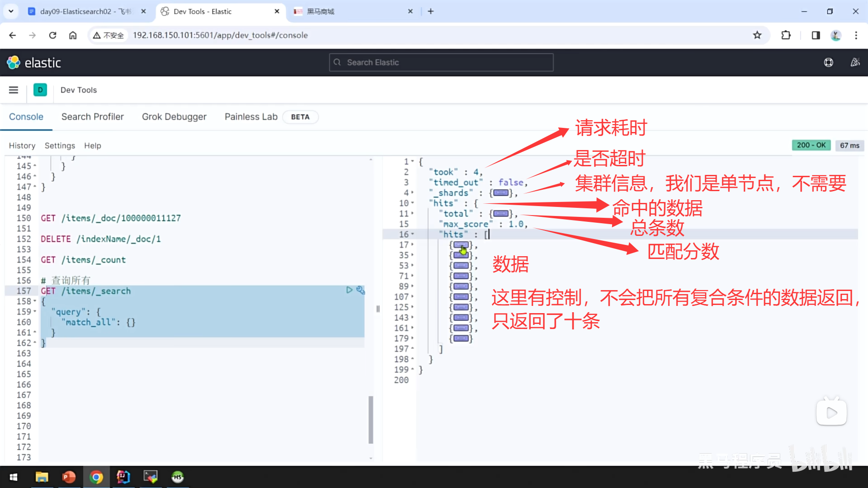Open the help menu lifebuoy icon
This screenshot has width=868, height=488.
tap(828, 62)
